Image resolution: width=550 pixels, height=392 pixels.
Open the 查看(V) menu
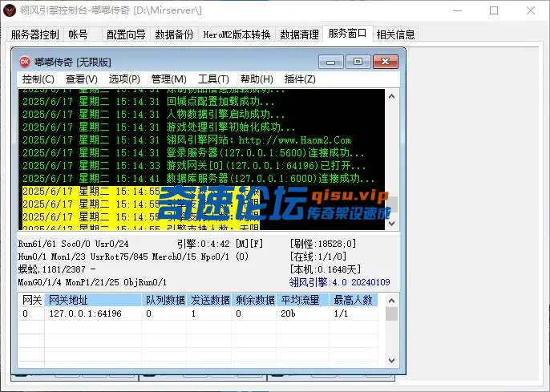[x=82, y=79]
